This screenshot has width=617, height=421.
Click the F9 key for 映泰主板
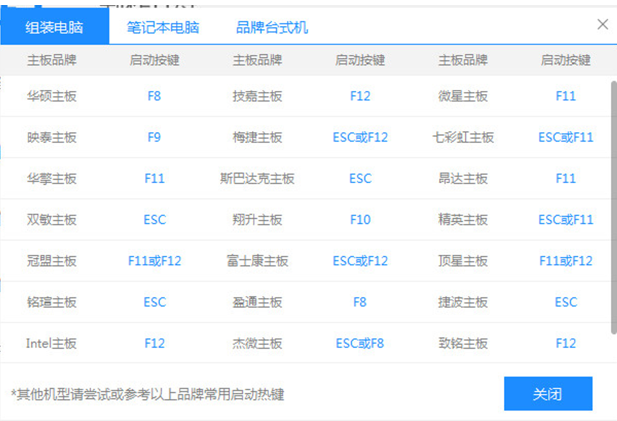pos(154,137)
